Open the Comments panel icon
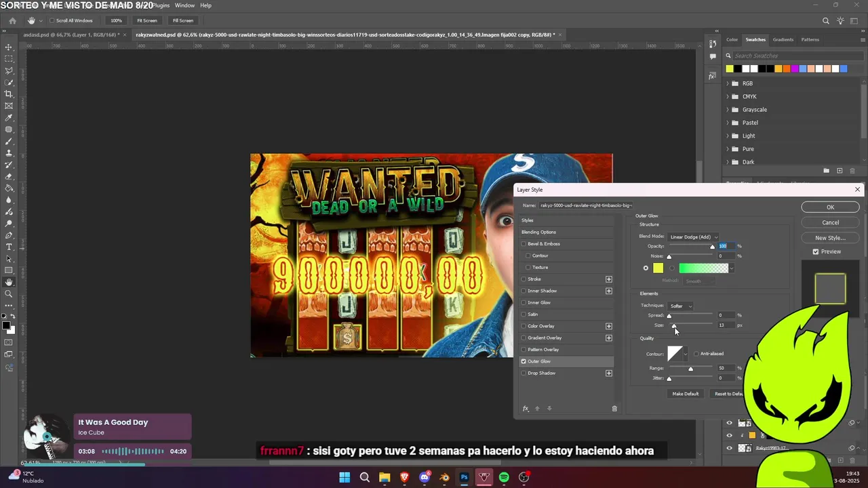The height and width of the screenshot is (488, 868). point(712,56)
